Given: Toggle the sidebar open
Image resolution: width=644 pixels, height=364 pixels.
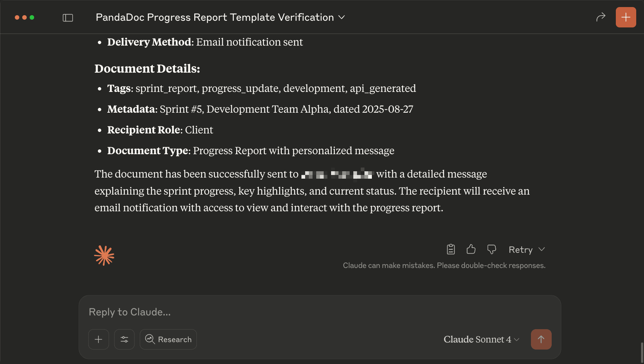Looking at the screenshot, I should [68, 17].
